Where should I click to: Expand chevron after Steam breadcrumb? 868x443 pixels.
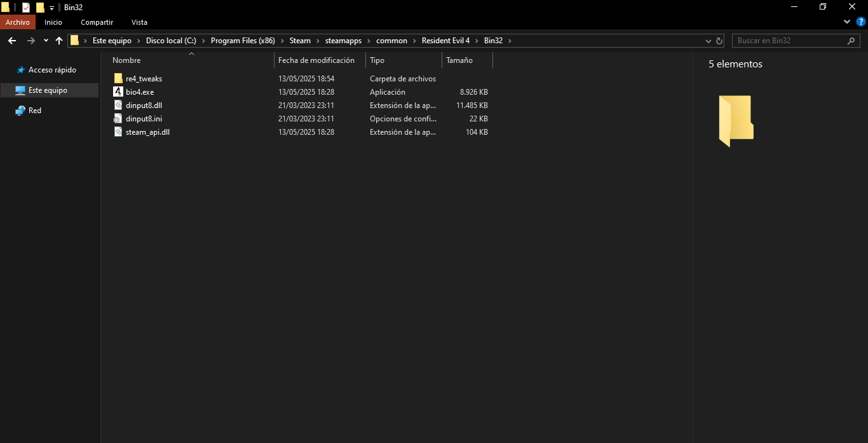click(x=318, y=41)
